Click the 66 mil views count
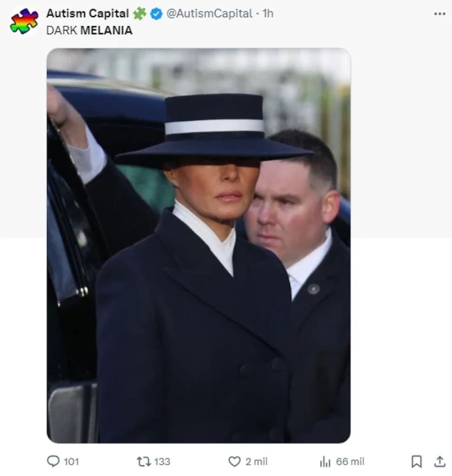This screenshot has height=476, width=452. pos(350,461)
